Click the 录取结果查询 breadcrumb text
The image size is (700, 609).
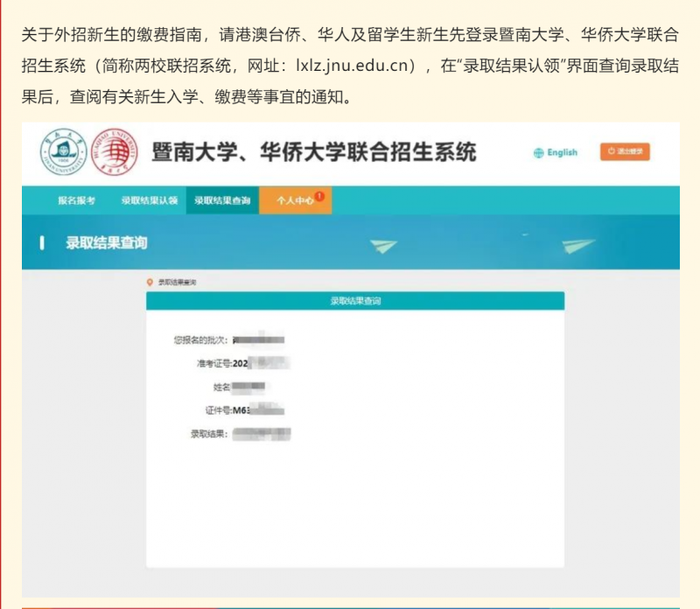(178, 282)
